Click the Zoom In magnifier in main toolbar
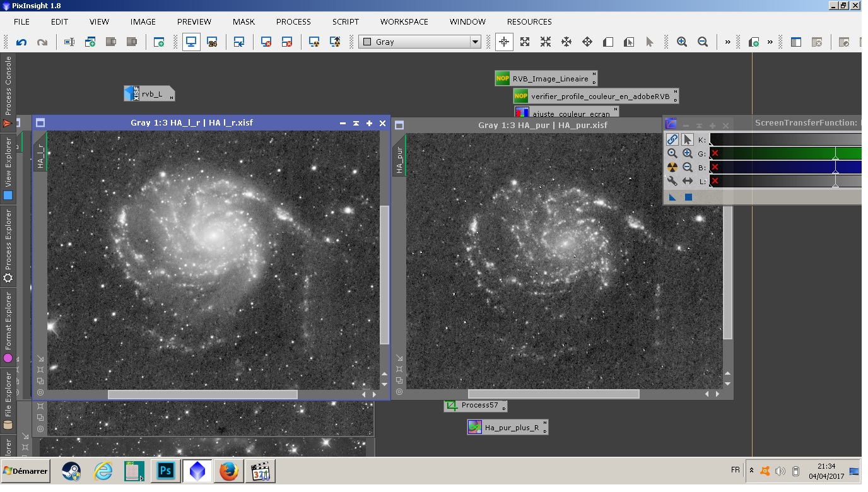The width and height of the screenshot is (868, 492). pyautogui.click(x=682, y=42)
